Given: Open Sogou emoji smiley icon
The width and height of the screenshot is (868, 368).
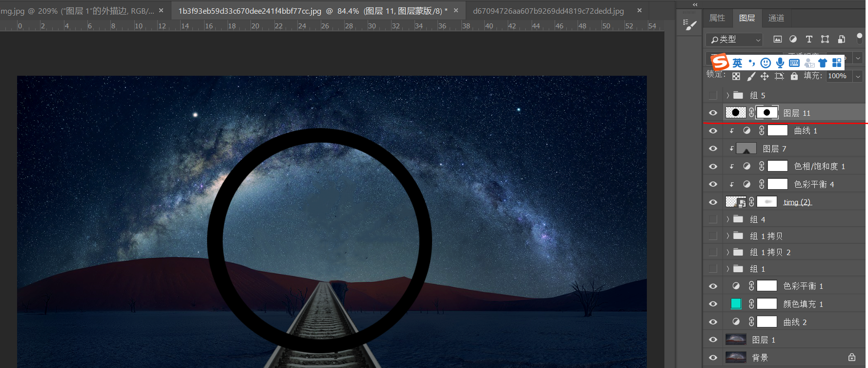Looking at the screenshot, I should click(x=765, y=63).
